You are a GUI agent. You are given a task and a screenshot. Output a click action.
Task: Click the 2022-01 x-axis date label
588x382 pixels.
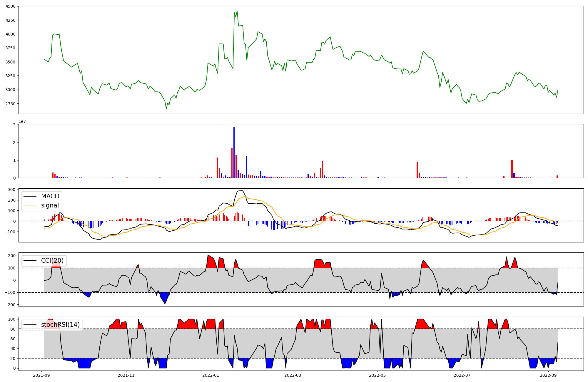point(211,375)
